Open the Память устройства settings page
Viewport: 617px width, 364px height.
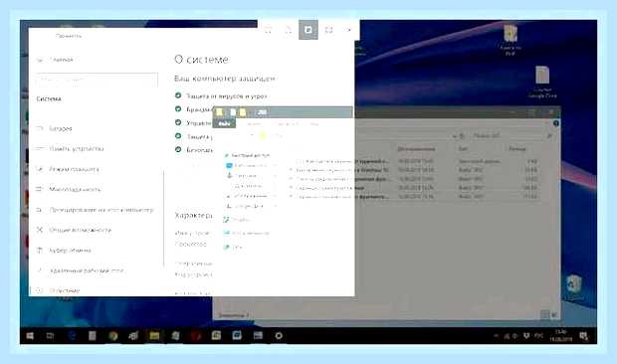(x=77, y=148)
